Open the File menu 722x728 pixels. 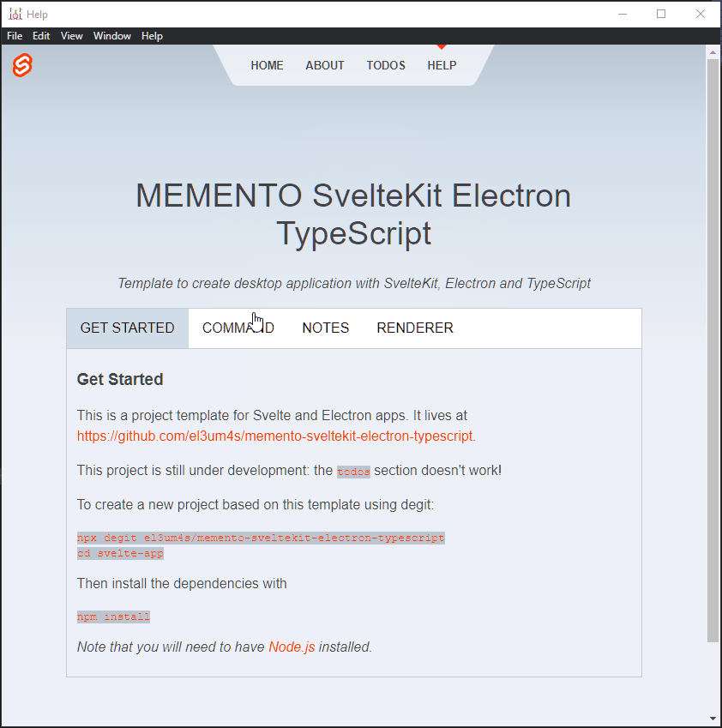pos(14,36)
